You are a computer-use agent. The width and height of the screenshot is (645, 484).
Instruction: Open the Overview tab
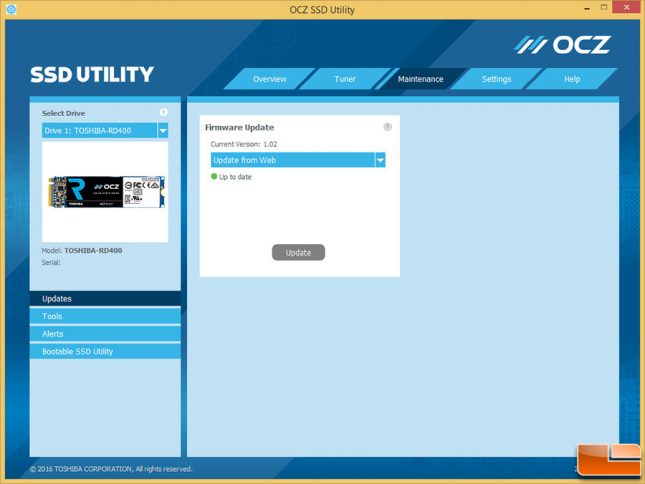pyautogui.click(x=270, y=79)
